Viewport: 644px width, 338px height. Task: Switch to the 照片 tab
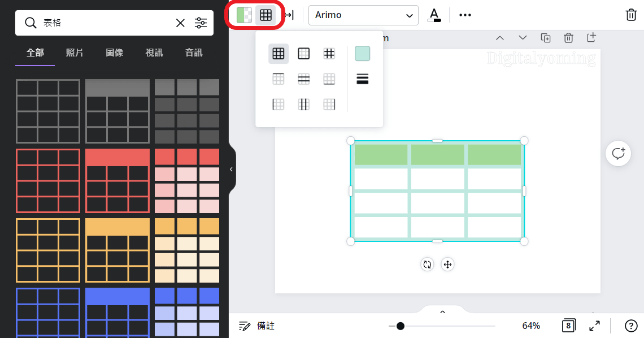tap(75, 52)
